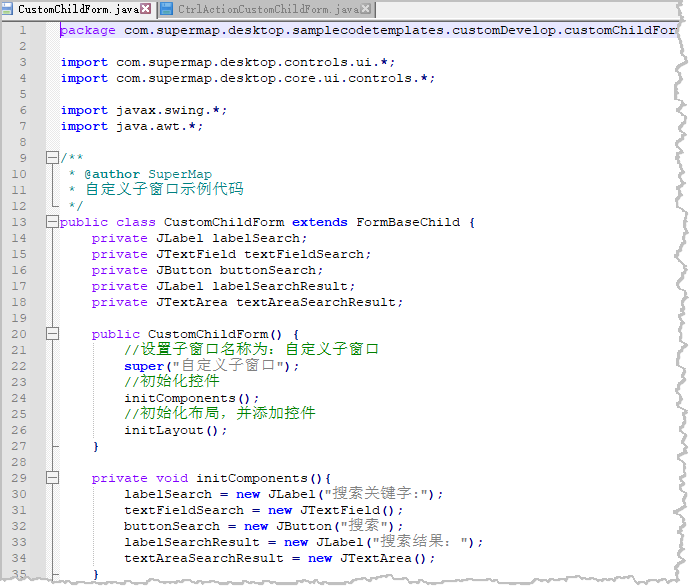Screen dimensions: 696x588
Task: Close the CustomChildForm.java tab
Action: [145, 10]
